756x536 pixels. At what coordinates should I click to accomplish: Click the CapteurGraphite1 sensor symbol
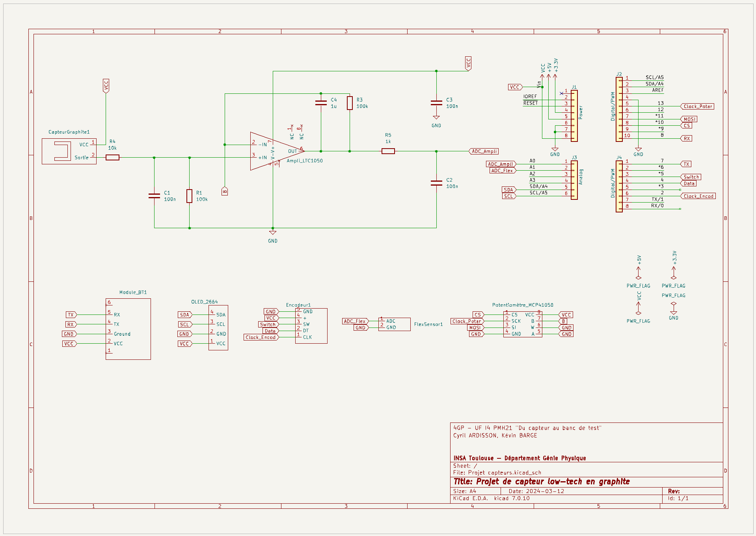click(x=69, y=151)
